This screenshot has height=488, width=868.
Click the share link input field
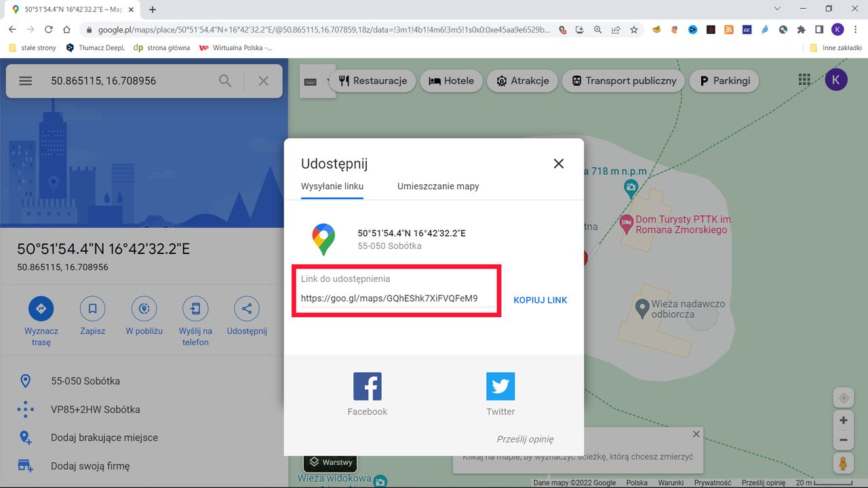(397, 297)
